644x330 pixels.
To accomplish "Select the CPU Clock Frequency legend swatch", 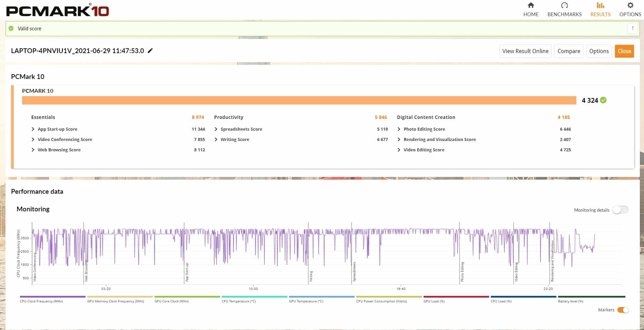I will pos(52,297).
